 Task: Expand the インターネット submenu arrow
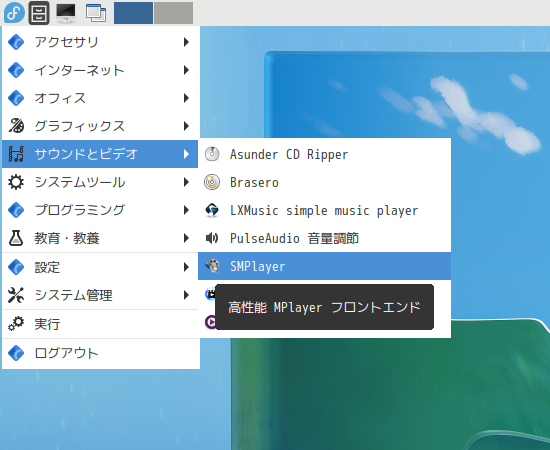186,70
